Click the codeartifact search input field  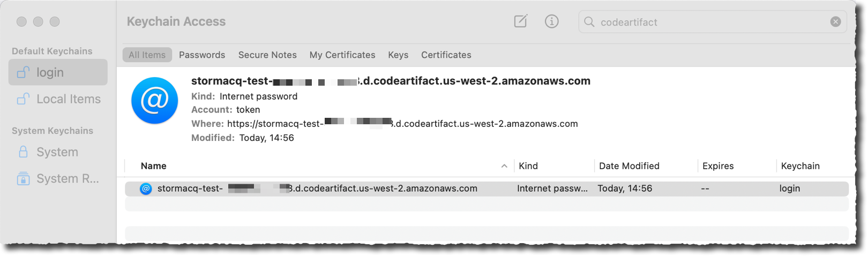pos(707,22)
